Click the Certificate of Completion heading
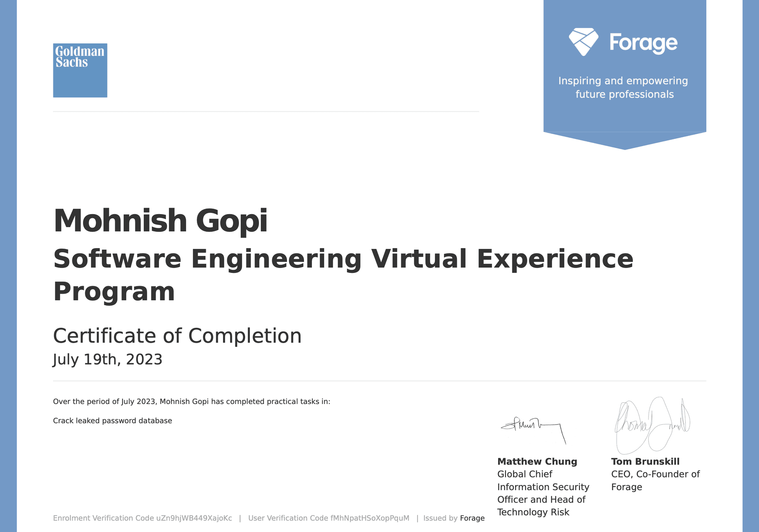Viewport: 759px width, 532px height. pyautogui.click(x=177, y=336)
